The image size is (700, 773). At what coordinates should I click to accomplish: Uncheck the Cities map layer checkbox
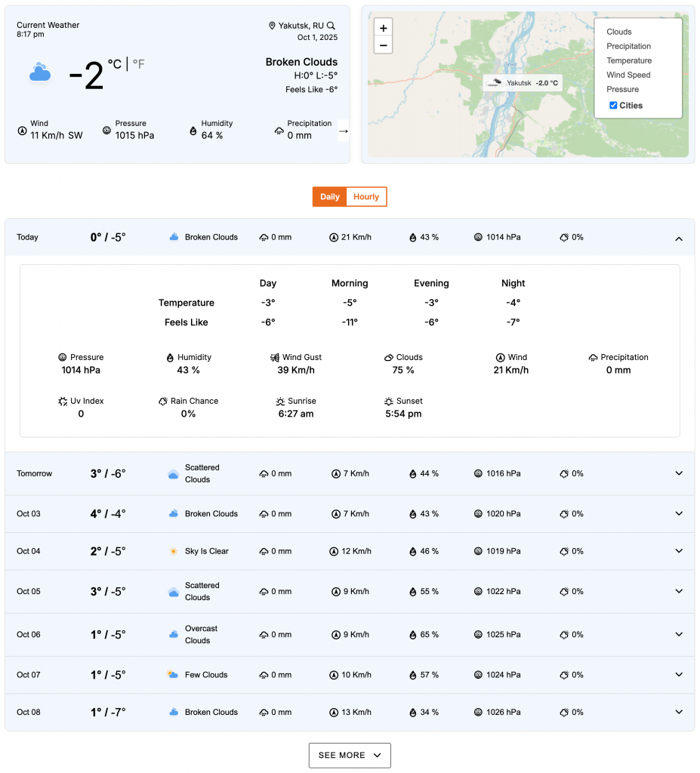(613, 105)
